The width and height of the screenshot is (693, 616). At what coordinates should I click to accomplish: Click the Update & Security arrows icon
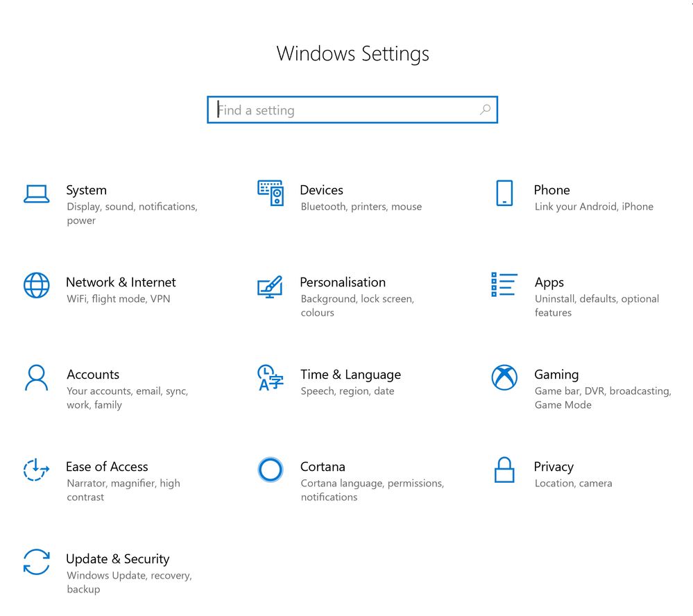36,562
